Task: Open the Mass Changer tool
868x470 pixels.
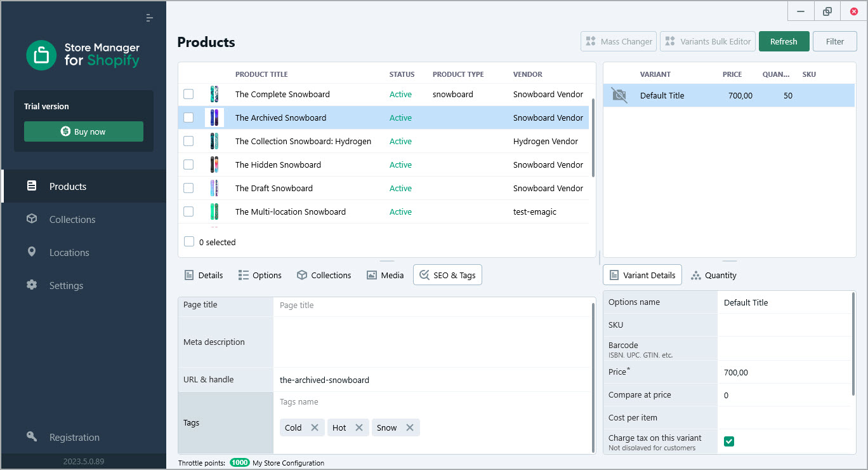Action: (619, 41)
